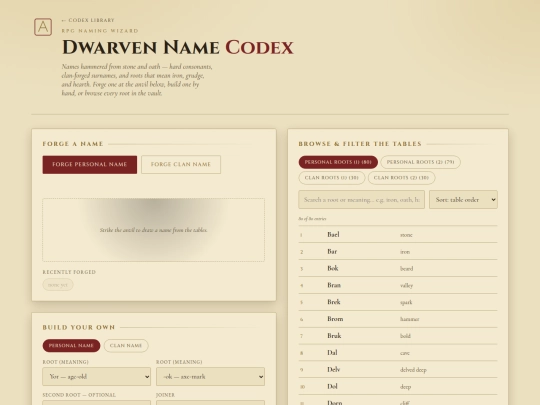The image size is (540, 405).
Task: Click the 'delved deep' meaning cell
Action: (413, 370)
